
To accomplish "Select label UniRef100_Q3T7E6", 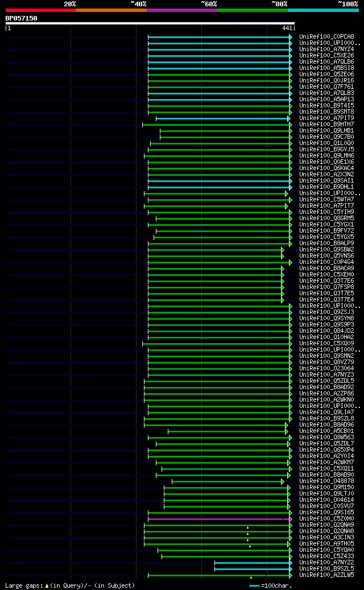I will [x=326, y=281].
